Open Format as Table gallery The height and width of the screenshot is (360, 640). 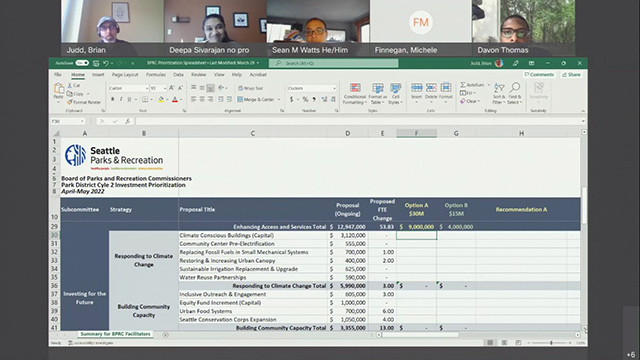pos(378,94)
